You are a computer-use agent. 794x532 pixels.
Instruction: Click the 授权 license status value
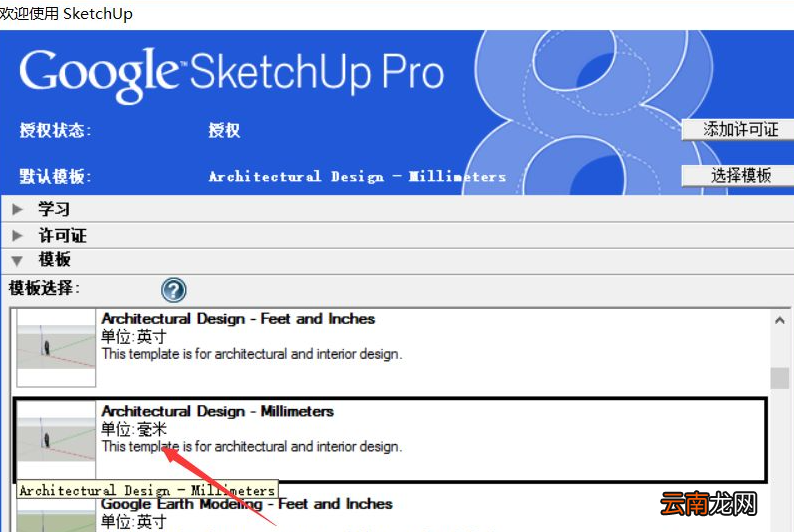pos(224,130)
